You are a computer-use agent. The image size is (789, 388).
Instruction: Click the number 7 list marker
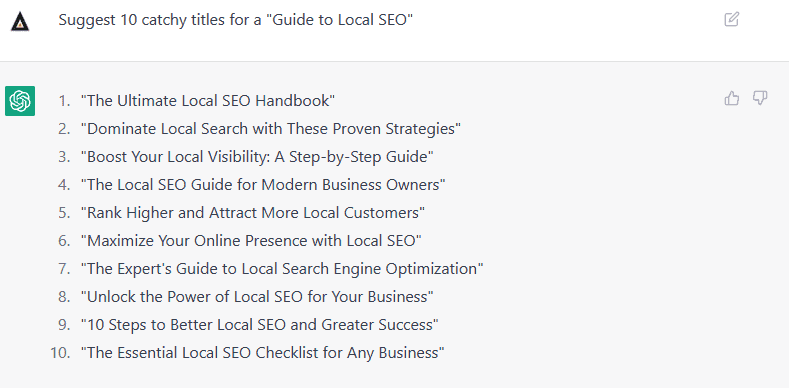tap(64, 269)
